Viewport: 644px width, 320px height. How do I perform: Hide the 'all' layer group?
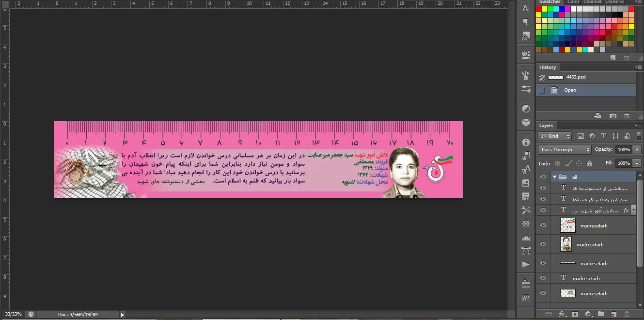click(x=543, y=177)
